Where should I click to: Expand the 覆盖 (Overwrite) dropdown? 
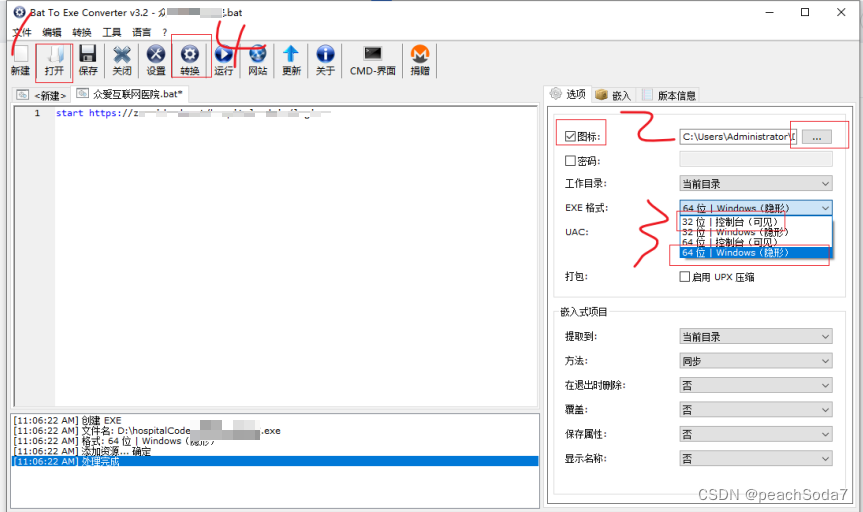(756, 410)
